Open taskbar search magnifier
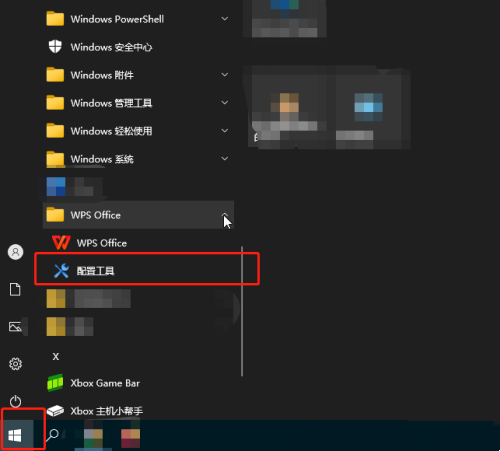Screen dimensions: 500x451 point(52,435)
